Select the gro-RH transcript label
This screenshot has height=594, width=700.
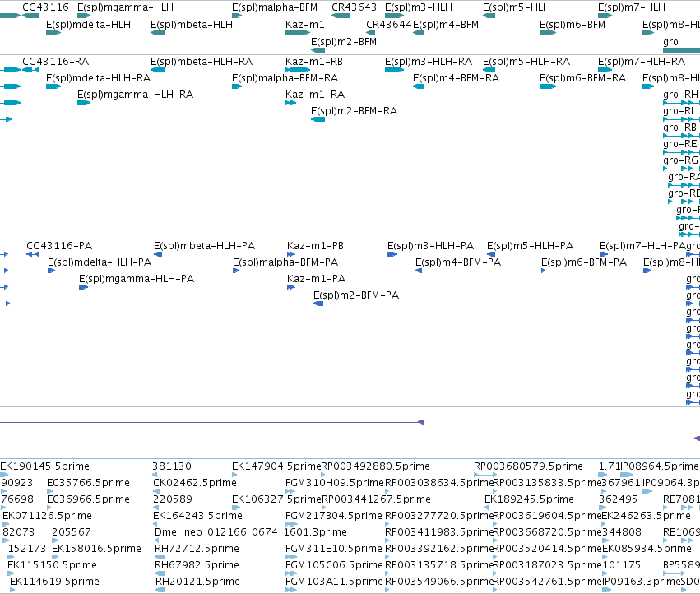click(680, 95)
